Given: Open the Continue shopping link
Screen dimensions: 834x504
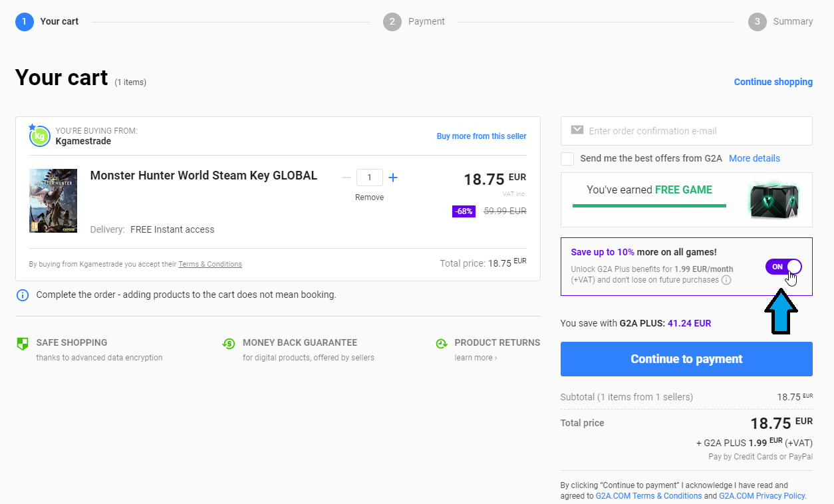Looking at the screenshot, I should 773,81.
